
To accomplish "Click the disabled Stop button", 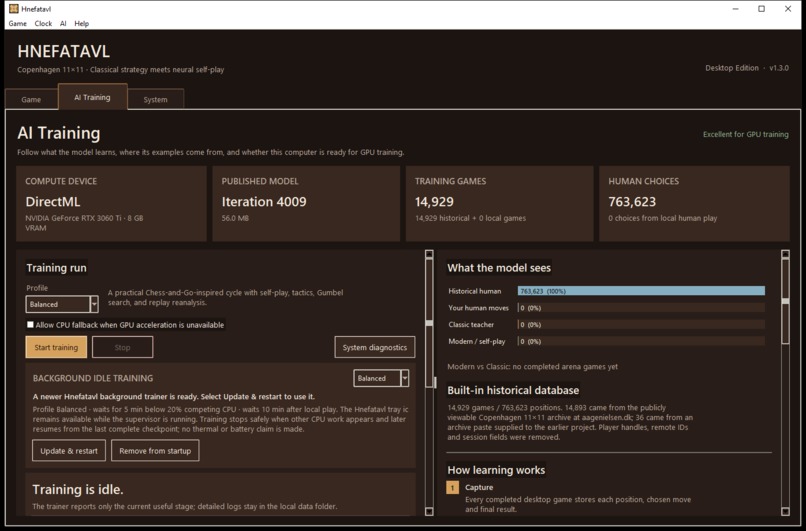I will (122, 347).
